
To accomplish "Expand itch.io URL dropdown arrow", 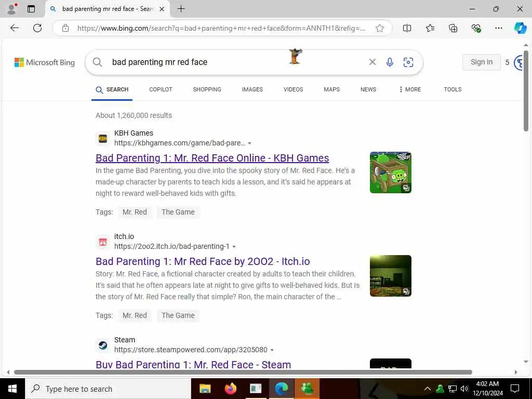I will coord(234,247).
